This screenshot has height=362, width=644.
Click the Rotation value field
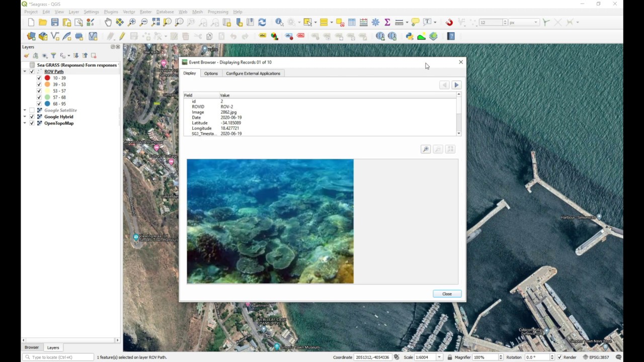click(x=537, y=357)
